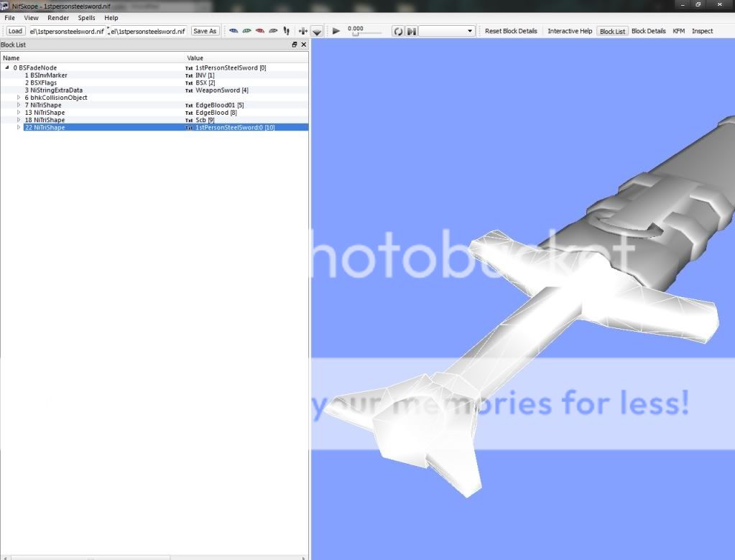
Task: Expand the 6 bhkCollisionObject node
Action: click(x=19, y=98)
